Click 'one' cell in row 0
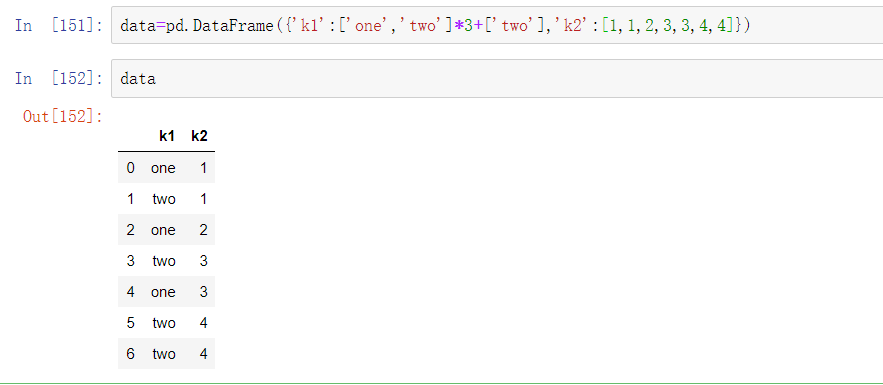Image resolution: width=883 pixels, height=385 pixels. point(163,168)
